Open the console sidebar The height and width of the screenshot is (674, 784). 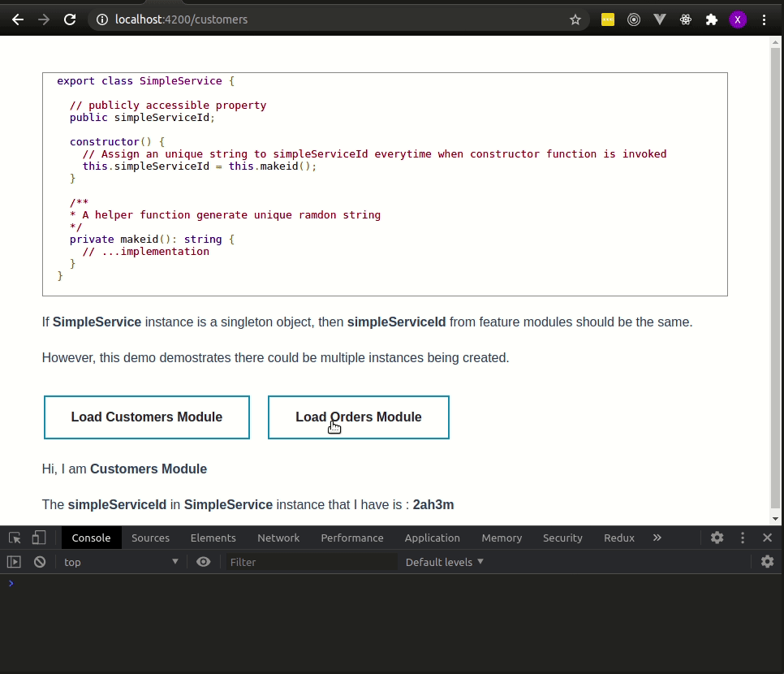click(x=14, y=561)
